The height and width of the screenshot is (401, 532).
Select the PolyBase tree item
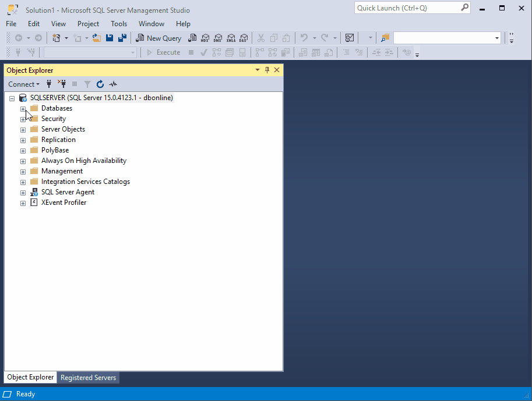pos(55,150)
